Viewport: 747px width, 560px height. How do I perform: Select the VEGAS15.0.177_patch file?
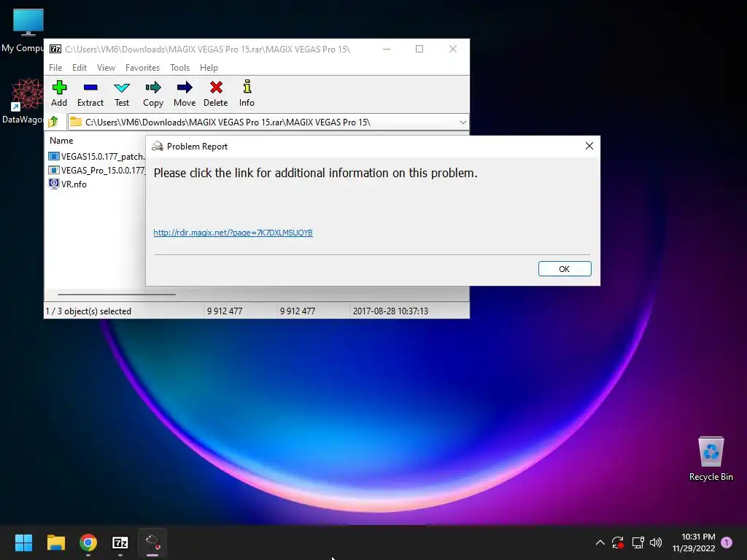(x=97, y=156)
